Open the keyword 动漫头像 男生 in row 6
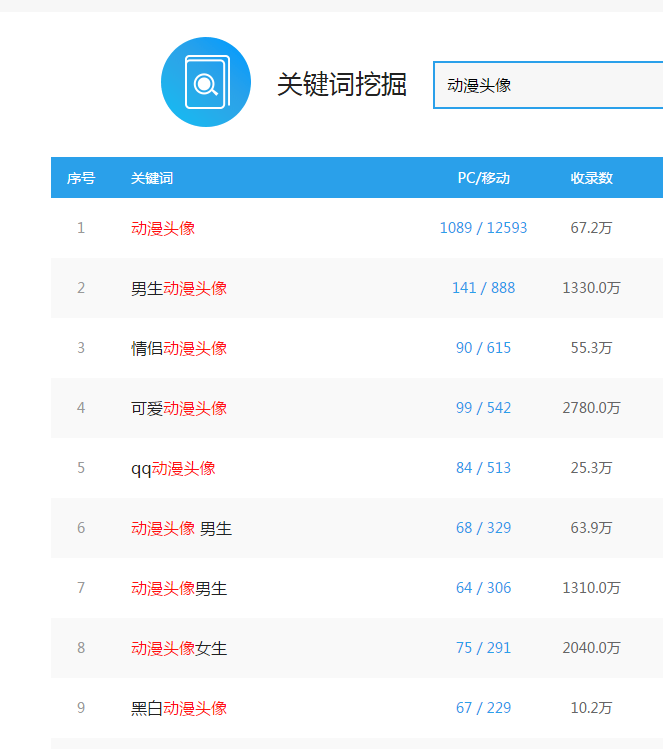Image resolution: width=663 pixels, height=749 pixels. click(182, 528)
